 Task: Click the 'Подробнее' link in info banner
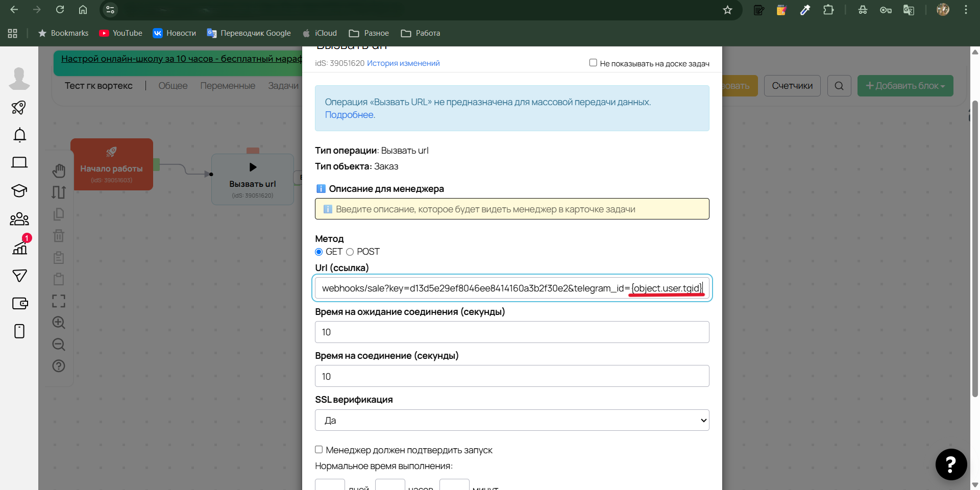click(x=349, y=114)
